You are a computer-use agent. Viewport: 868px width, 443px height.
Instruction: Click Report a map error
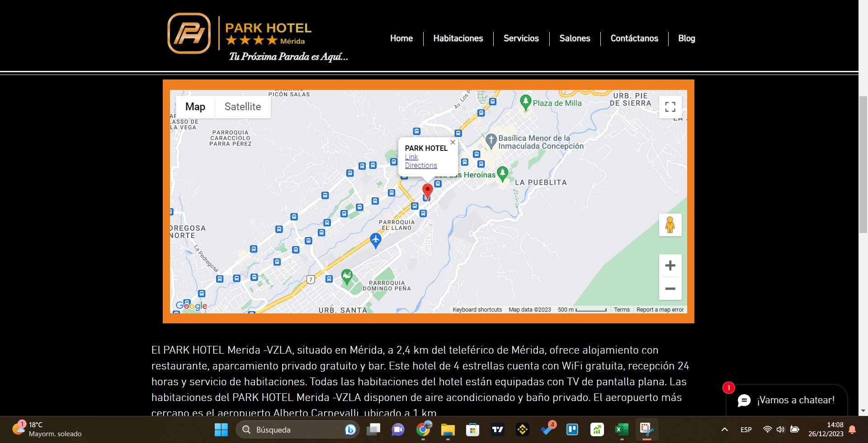pos(660,310)
